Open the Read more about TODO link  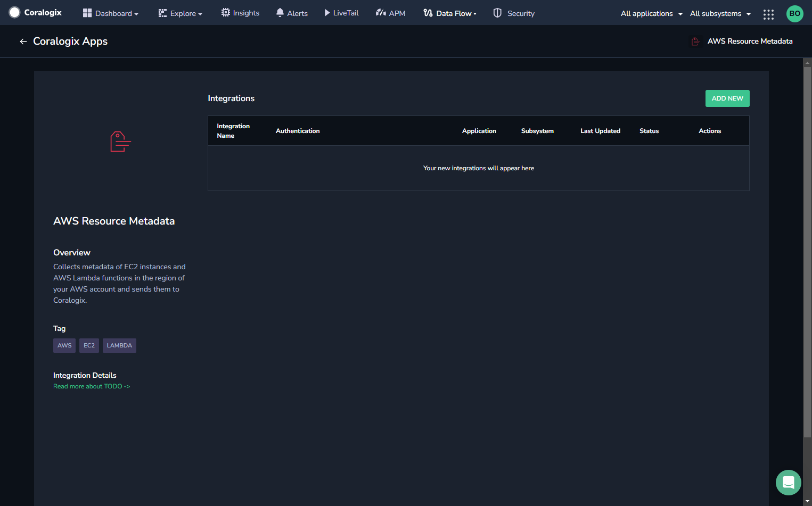(x=92, y=386)
